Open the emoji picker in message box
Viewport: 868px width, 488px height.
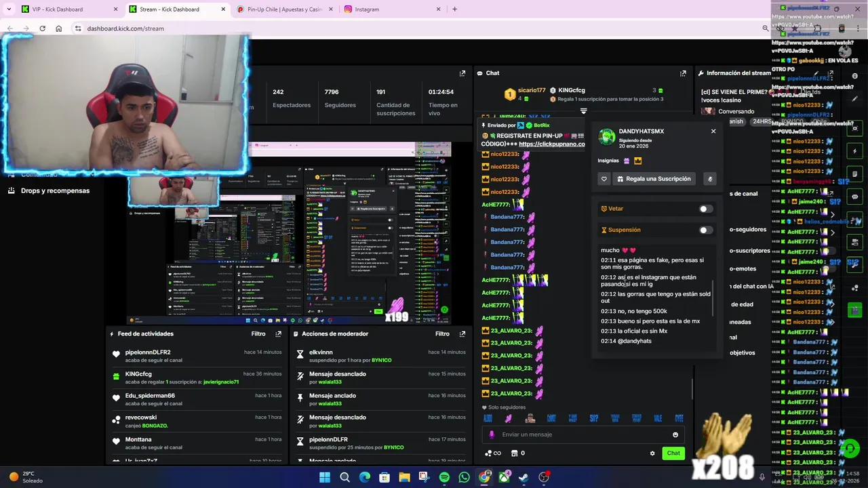(675, 435)
